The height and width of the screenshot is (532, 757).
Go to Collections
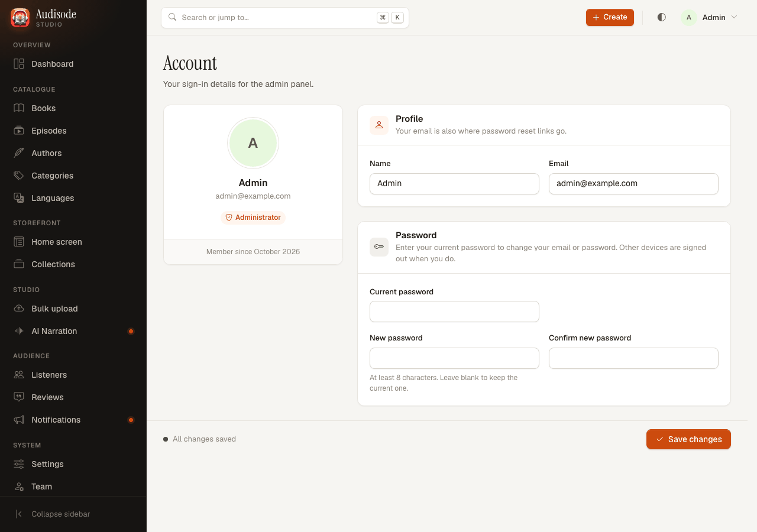click(73, 264)
